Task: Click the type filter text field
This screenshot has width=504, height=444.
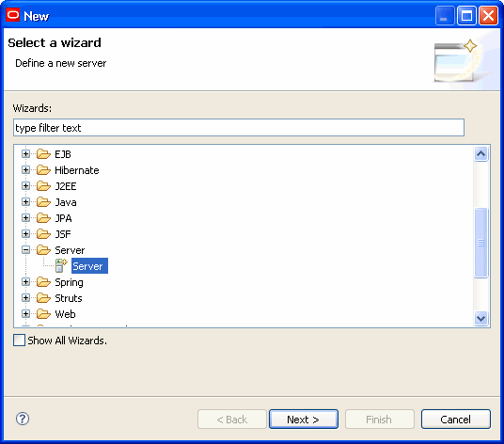Action: pyautogui.click(x=239, y=128)
